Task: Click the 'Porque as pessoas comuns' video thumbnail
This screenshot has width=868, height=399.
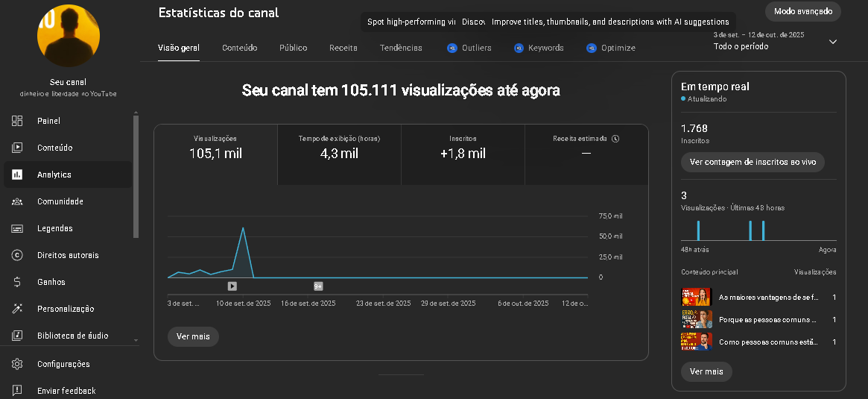Action: (696, 319)
